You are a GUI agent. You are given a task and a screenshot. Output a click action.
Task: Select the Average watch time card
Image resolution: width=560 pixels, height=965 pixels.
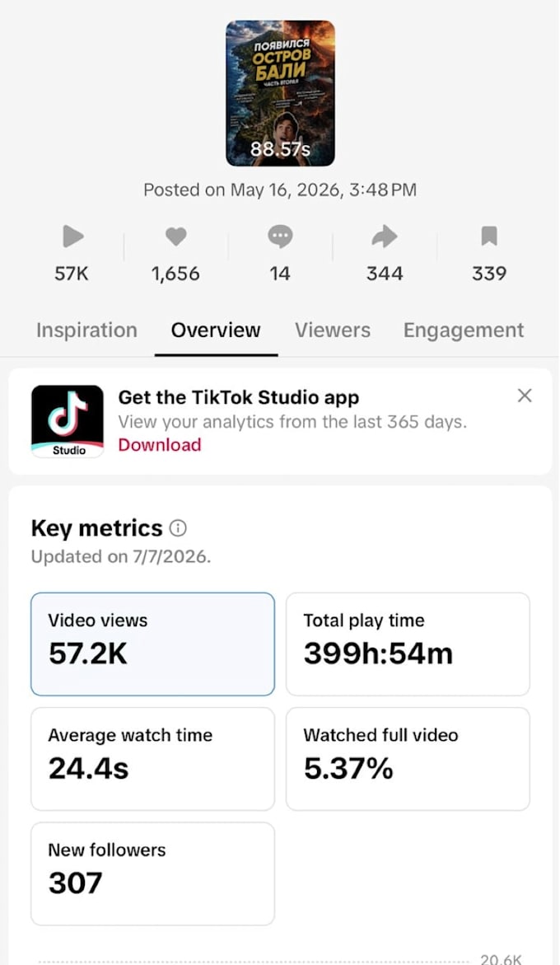click(152, 759)
